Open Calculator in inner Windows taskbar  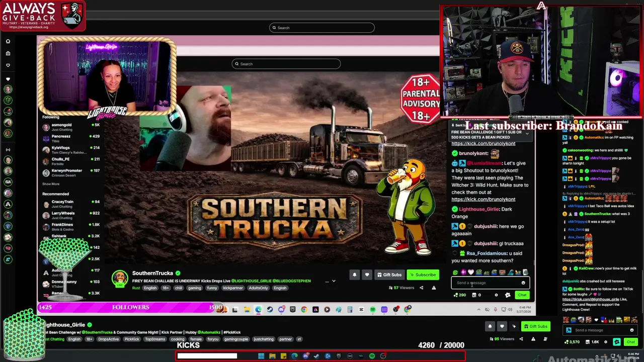pyautogui.click(x=350, y=309)
